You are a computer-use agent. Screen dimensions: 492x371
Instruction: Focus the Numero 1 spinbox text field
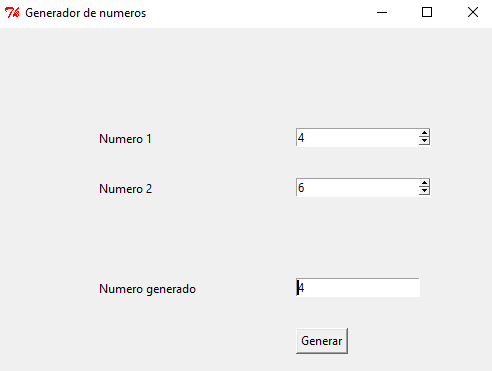coord(357,137)
